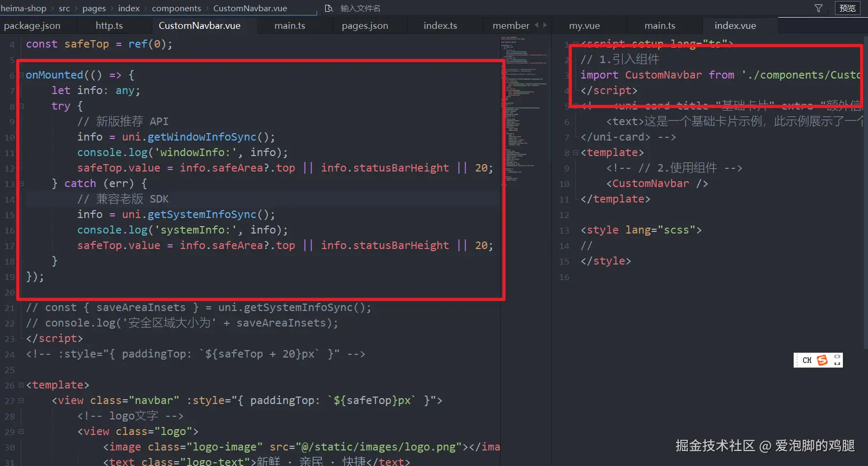Collapse the template block in the index.vue pane
Viewport: 868px width, 466px height.
click(575, 153)
